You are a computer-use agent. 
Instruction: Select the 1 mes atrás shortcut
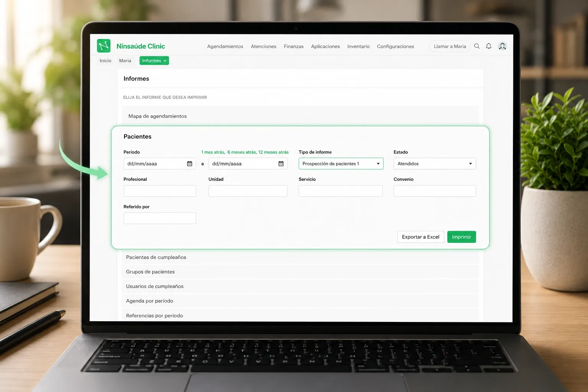[x=213, y=152]
